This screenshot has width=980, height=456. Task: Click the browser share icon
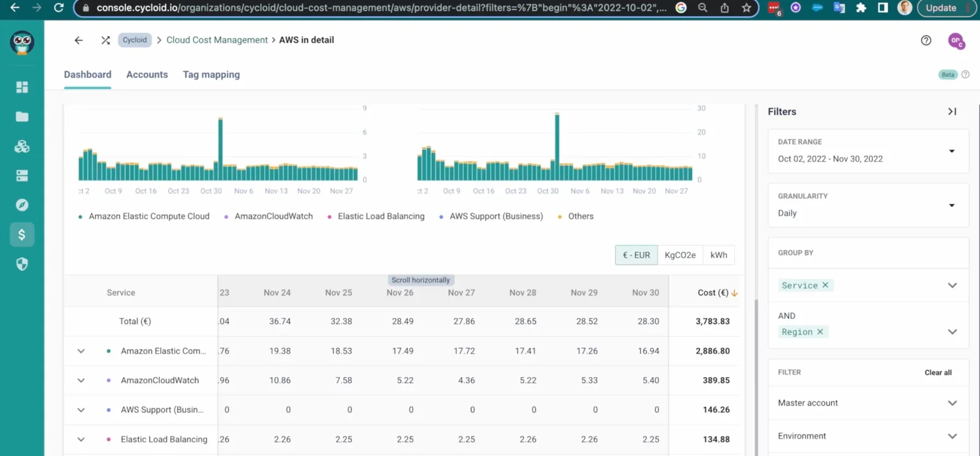tap(725, 8)
